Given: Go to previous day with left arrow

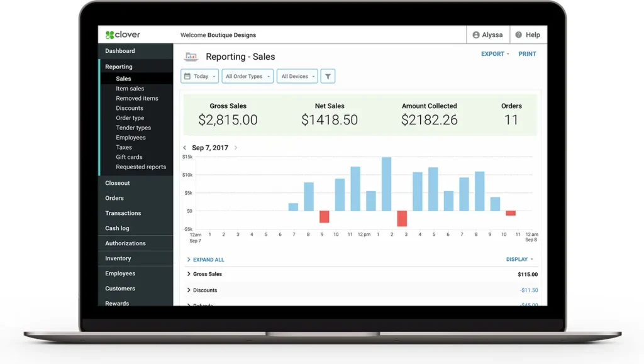Looking at the screenshot, I should click(185, 148).
